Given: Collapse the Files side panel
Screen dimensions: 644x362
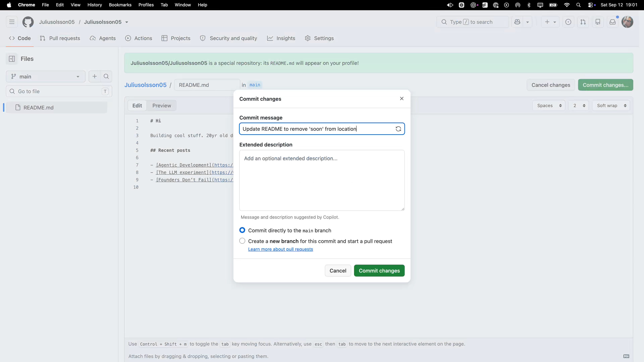Looking at the screenshot, I should click(x=12, y=59).
